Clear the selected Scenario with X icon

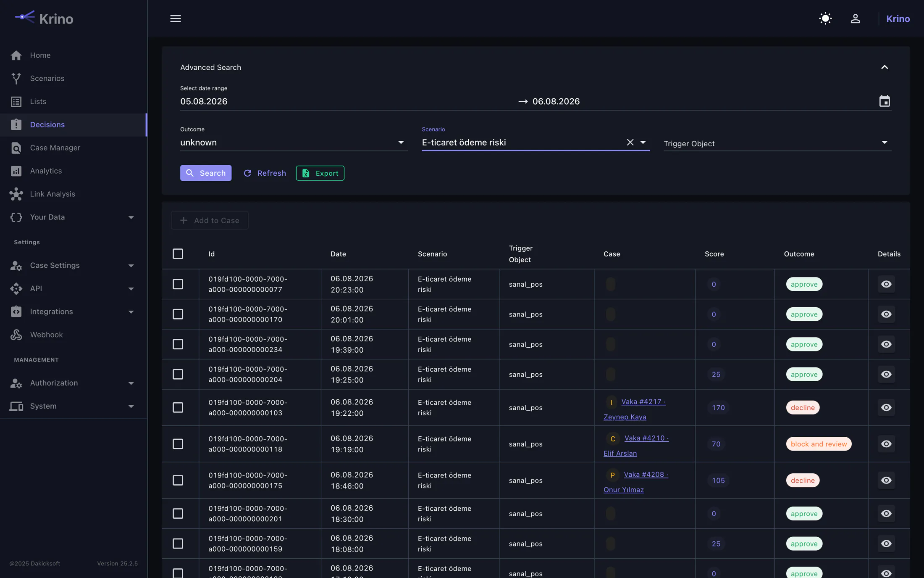(x=630, y=143)
